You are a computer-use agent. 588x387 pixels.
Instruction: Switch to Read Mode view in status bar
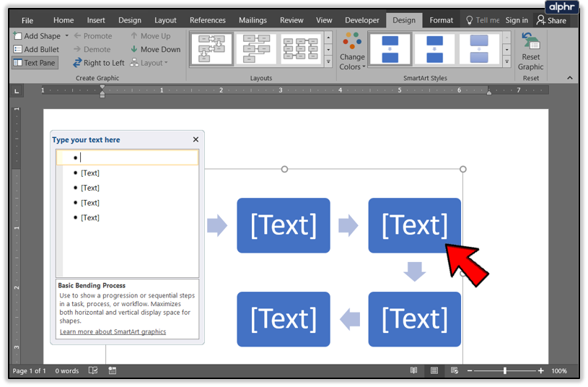413,370
